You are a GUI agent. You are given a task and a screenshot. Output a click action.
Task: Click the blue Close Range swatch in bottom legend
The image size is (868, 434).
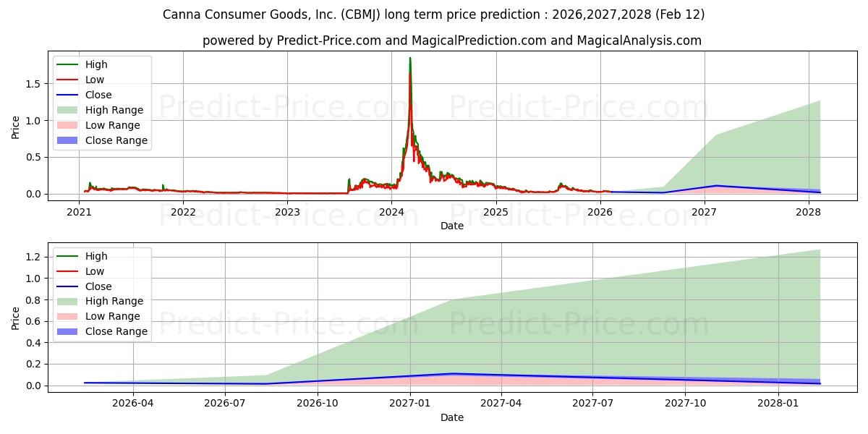(x=70, y=331)
